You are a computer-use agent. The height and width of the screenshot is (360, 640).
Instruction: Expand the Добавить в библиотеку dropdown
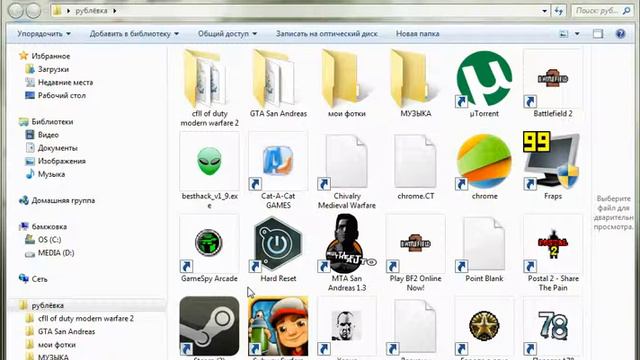(x=134, y=34)
